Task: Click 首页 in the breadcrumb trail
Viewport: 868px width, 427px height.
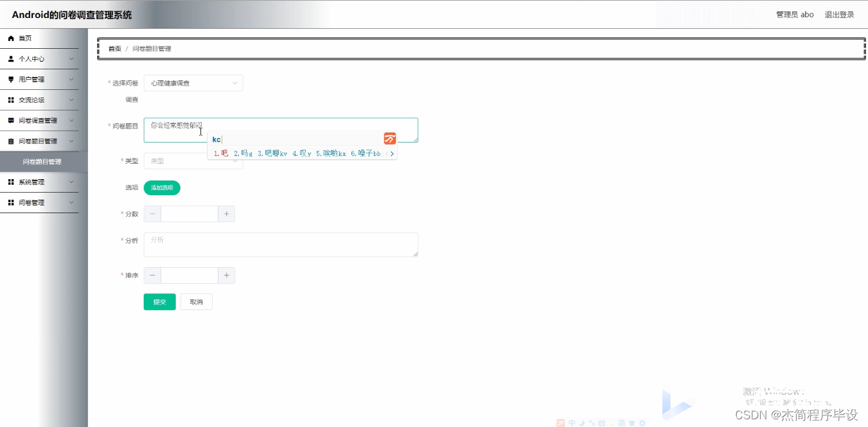Action: pyautogui.click(x=114, y=48)
